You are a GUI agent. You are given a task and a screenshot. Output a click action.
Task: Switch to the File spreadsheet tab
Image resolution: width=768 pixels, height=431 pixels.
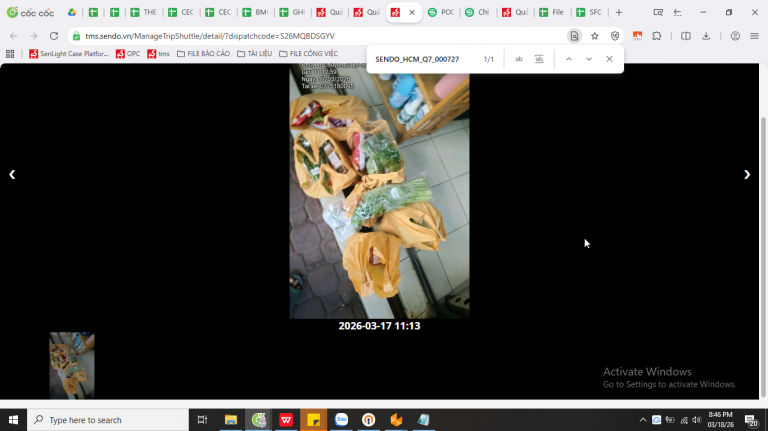552,12
